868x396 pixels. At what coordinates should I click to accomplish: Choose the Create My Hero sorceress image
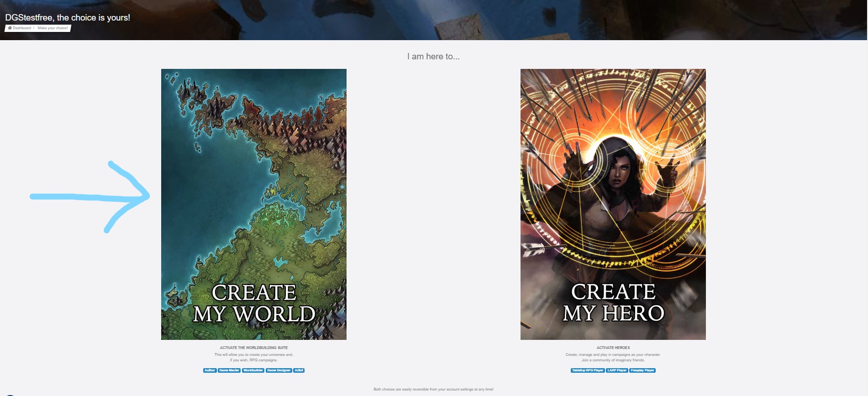tap(613, 182)
